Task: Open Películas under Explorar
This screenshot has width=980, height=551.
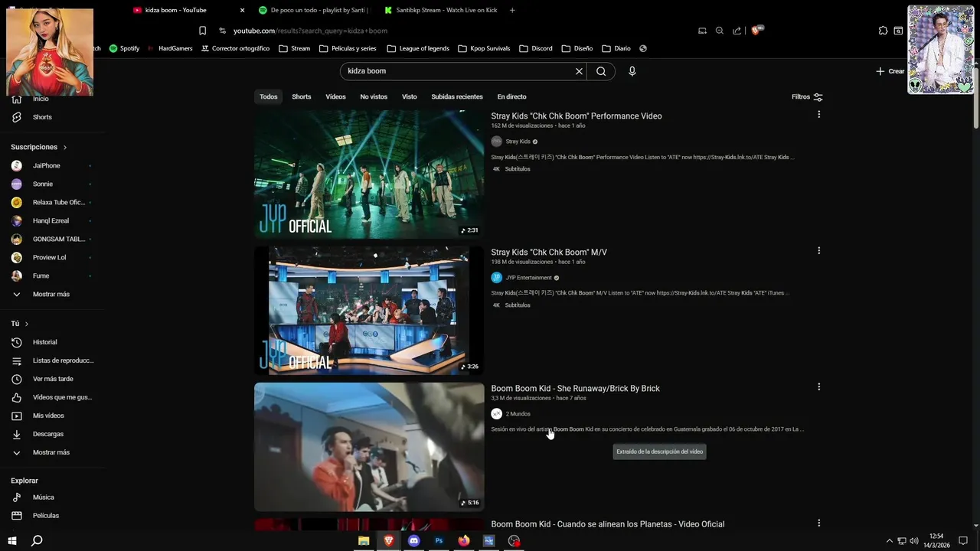Action: coord(46,516)
